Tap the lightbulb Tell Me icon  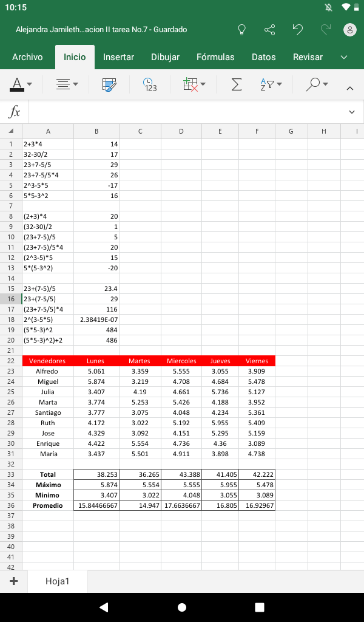click(x=241, y=30)
